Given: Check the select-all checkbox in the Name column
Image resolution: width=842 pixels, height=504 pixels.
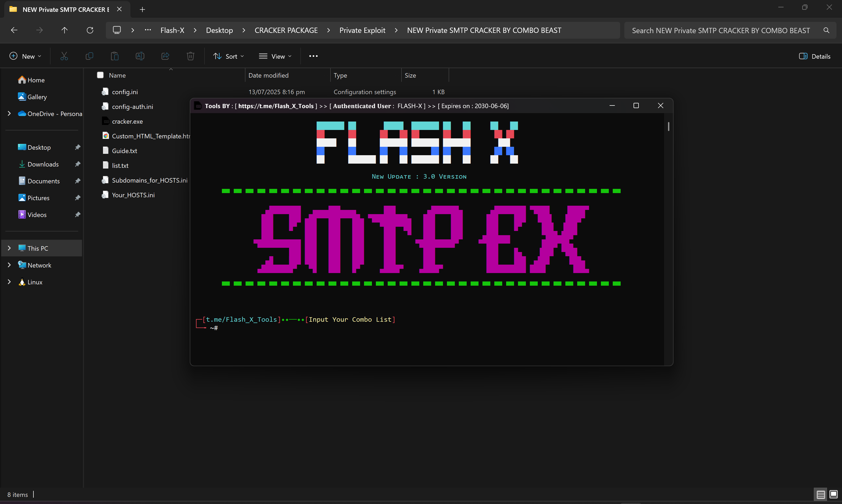Looking at the screenshot, I should pyautogui.click(x=100, y=75).
